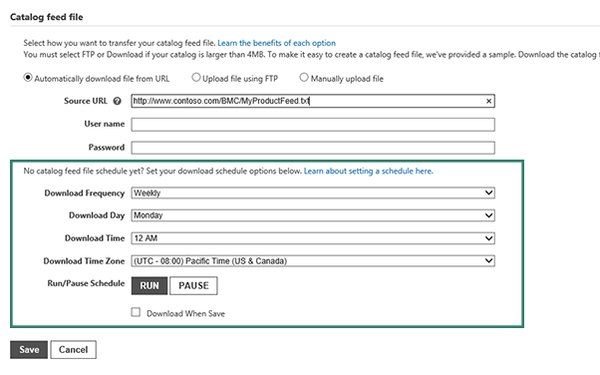Open the Download Time dropdown

pos(313,238)
